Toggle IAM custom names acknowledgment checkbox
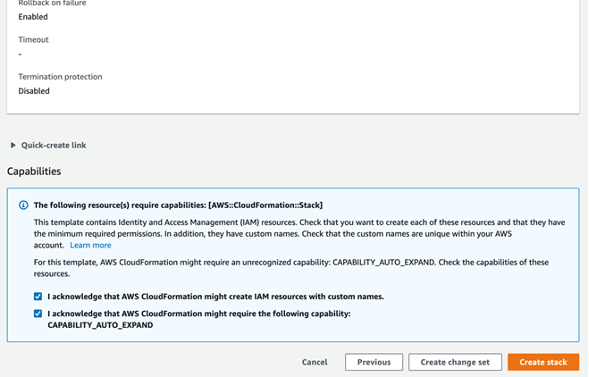The height and width of the screenshot is (377, 589). coord(38,297)
